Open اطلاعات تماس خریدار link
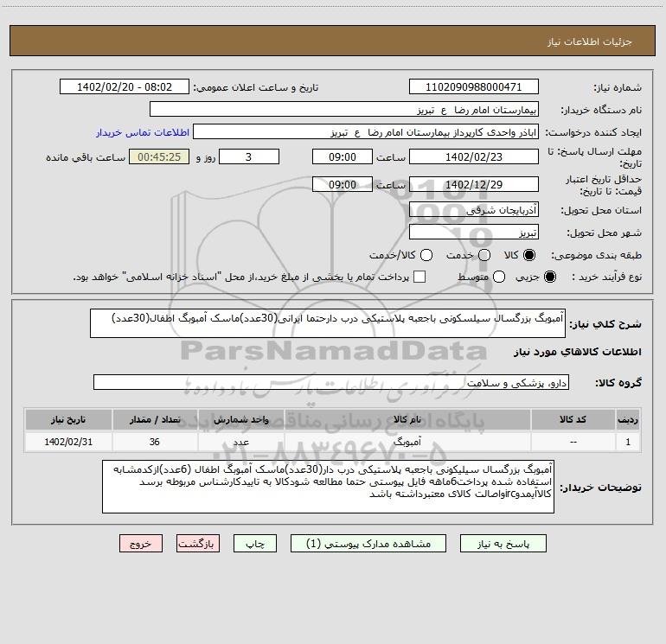Image resolution: width=666 pixels, height=644 pixels. 143,132
